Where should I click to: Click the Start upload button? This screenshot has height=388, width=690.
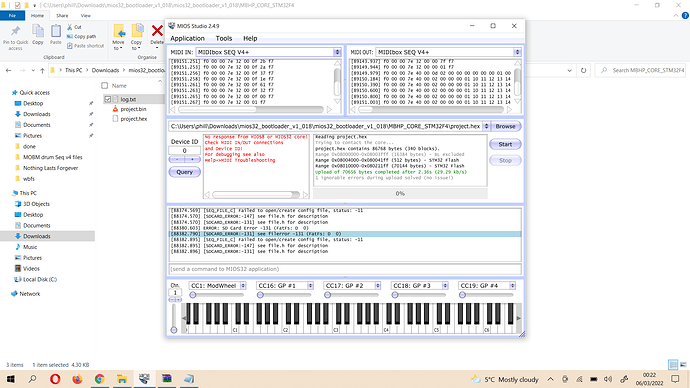pyautogui.click(x=505, y=144)
